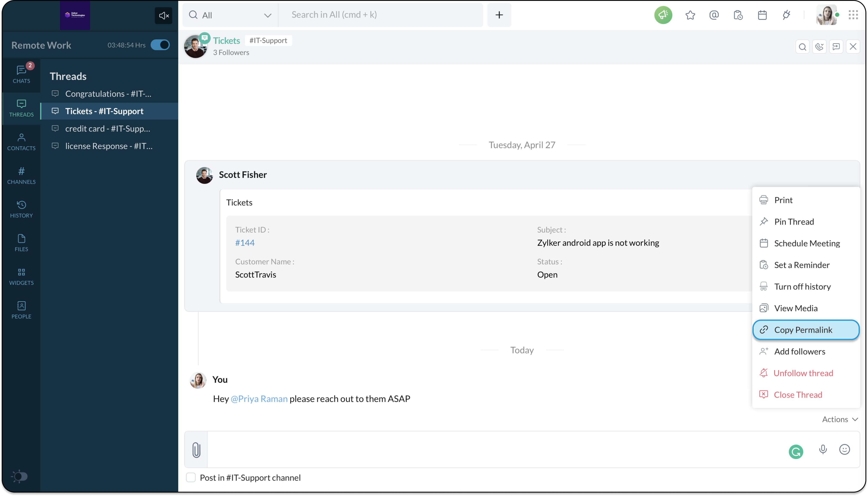The height and width of the screenshot is (496, 868).
Task: Collapse the Actions dropdown menu
Action: click(x=840, y=419)
